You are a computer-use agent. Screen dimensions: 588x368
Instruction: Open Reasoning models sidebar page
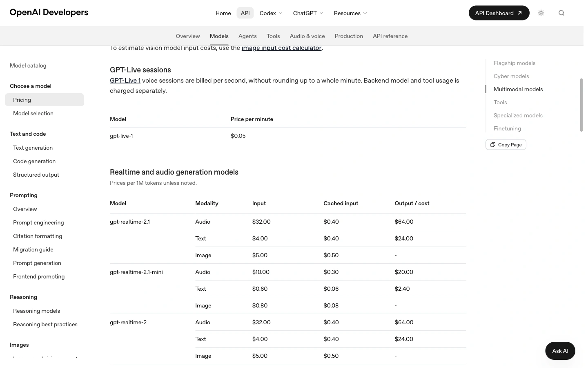36,311
